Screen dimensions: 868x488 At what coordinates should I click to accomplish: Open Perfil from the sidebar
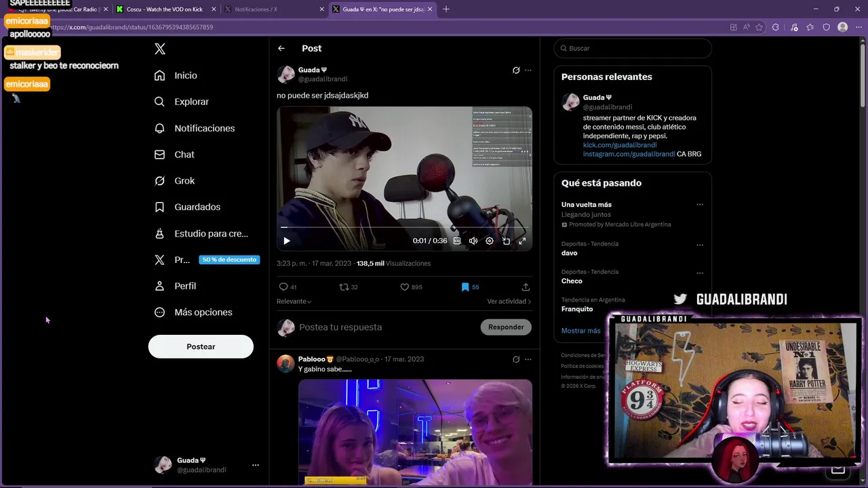175,286
